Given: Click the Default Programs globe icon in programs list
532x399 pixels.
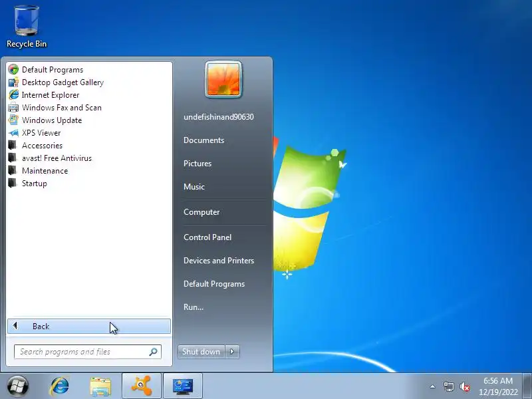Looking at the screenshot, I should 13,70.
